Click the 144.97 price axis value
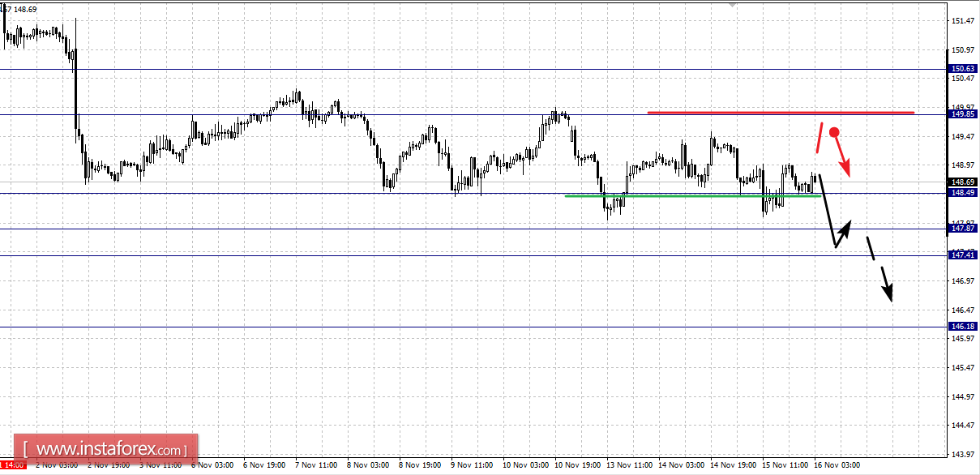The image size is (980, 475). [963, 396]
